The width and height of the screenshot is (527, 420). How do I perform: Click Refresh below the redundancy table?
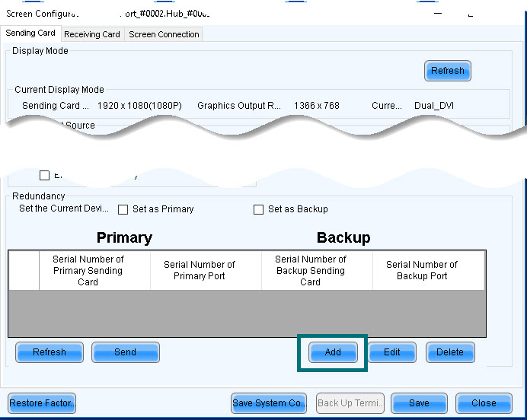click(50, 352)
